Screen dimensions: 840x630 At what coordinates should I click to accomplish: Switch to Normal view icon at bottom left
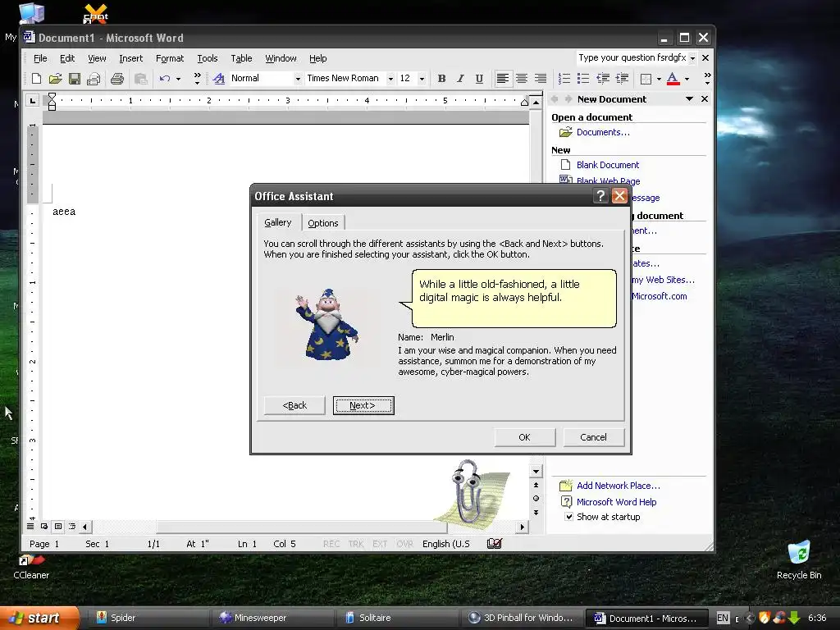pyautogui.click(x=30, y=527)
